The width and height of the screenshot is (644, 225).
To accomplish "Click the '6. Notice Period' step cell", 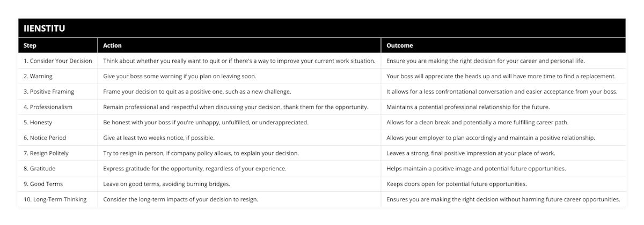I will pyautogui.click(x=45, y=138).
